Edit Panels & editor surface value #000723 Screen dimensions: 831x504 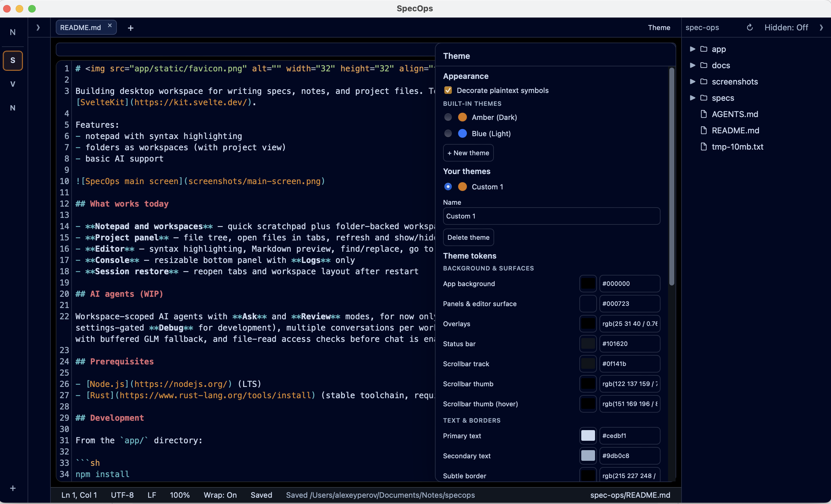(630, 304)
